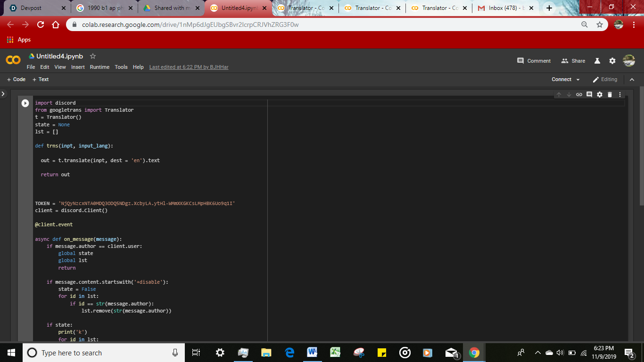Screen dimensions: 644x362
Task: Open the user account avatar
Action: click(629, 61)
